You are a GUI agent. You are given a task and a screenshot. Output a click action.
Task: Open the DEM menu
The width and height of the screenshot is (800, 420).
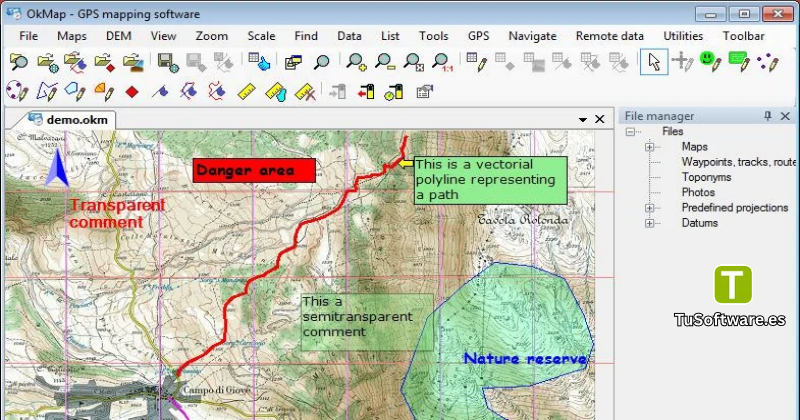tap(119, 36)
